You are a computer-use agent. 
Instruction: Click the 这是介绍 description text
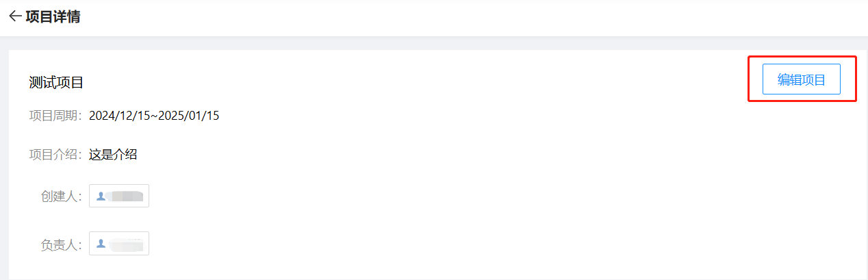tap(113, 155)
